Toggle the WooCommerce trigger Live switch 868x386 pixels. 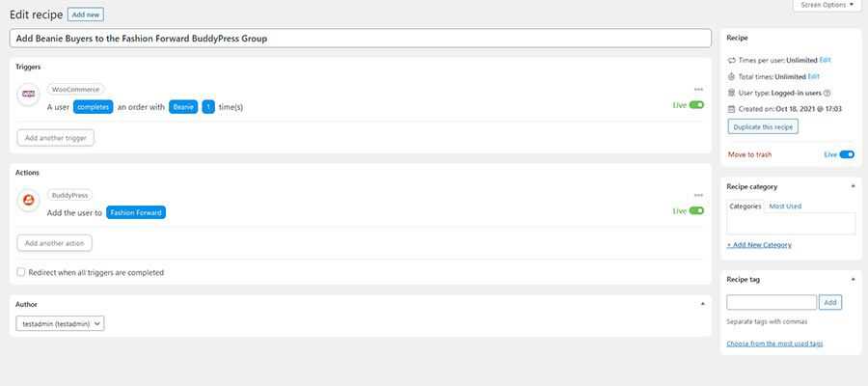[696, 104]
